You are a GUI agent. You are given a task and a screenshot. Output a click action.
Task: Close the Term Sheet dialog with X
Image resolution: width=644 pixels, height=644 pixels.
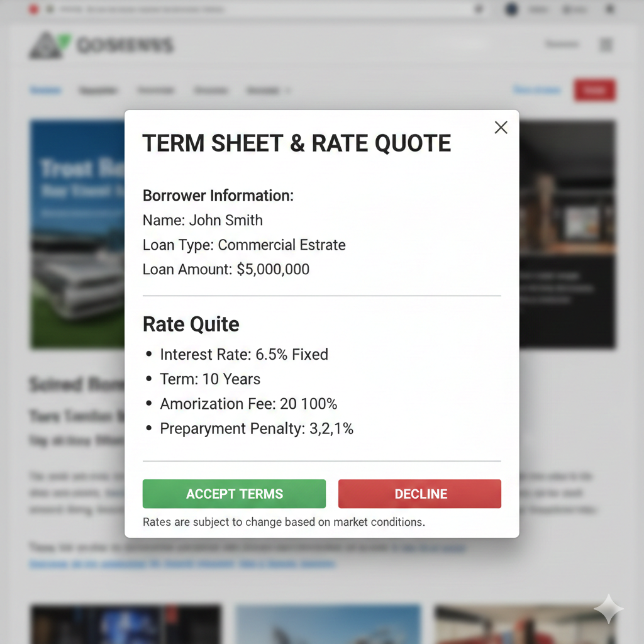[x=501, y=128]
